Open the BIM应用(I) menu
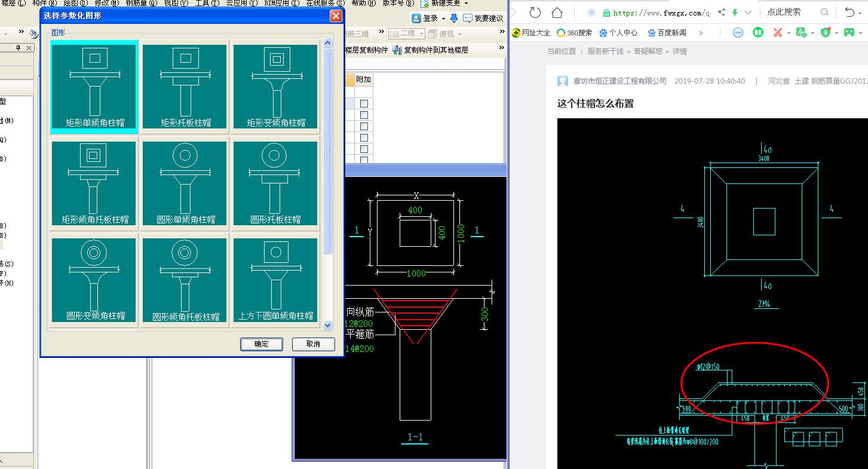 point(281,3)
